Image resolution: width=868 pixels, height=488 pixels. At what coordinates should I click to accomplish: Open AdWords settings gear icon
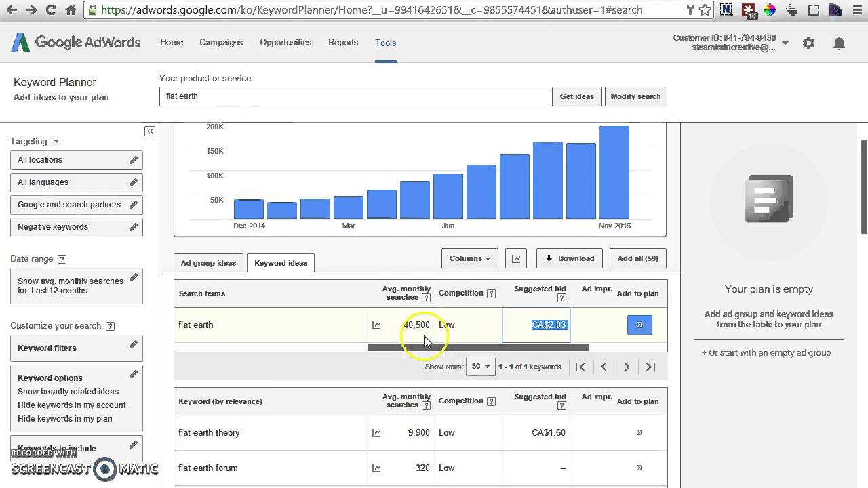click(808, 43)
